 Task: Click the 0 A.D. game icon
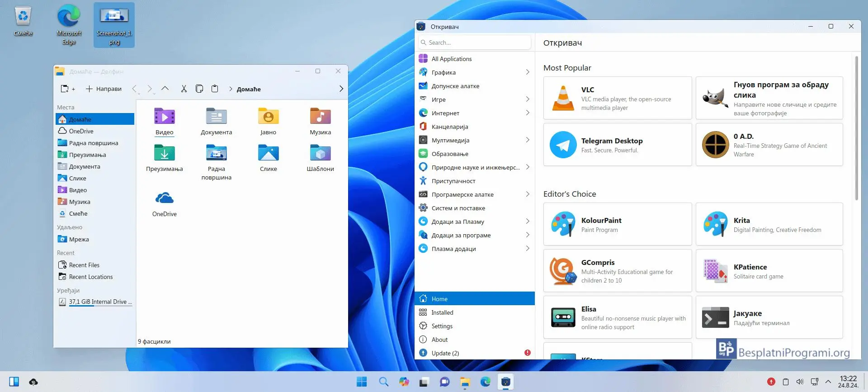(716, 145)
